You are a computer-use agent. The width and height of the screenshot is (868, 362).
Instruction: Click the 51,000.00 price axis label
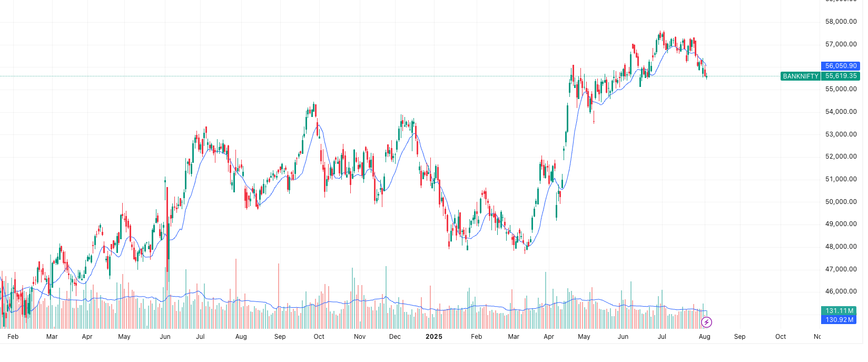(841, 179)
